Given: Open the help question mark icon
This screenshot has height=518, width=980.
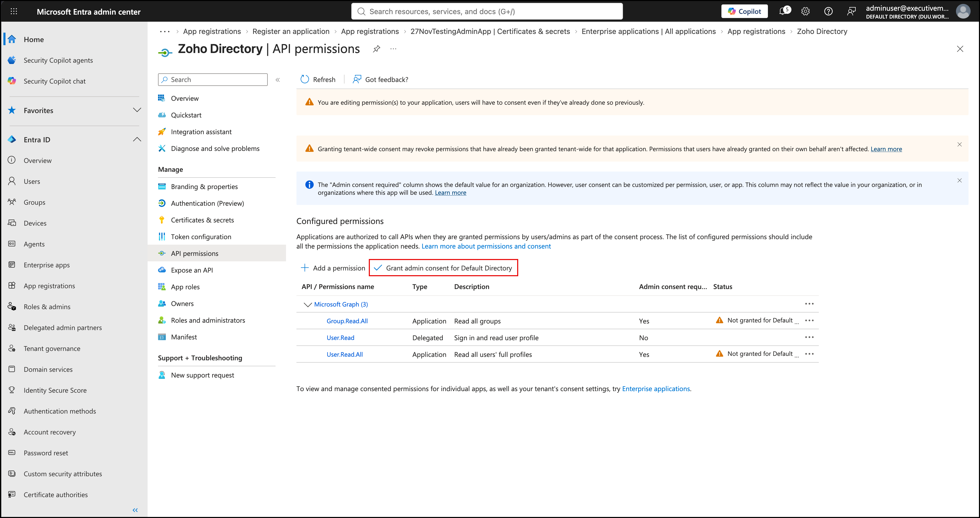Looking at the screenshot, I should pos(828,11).
